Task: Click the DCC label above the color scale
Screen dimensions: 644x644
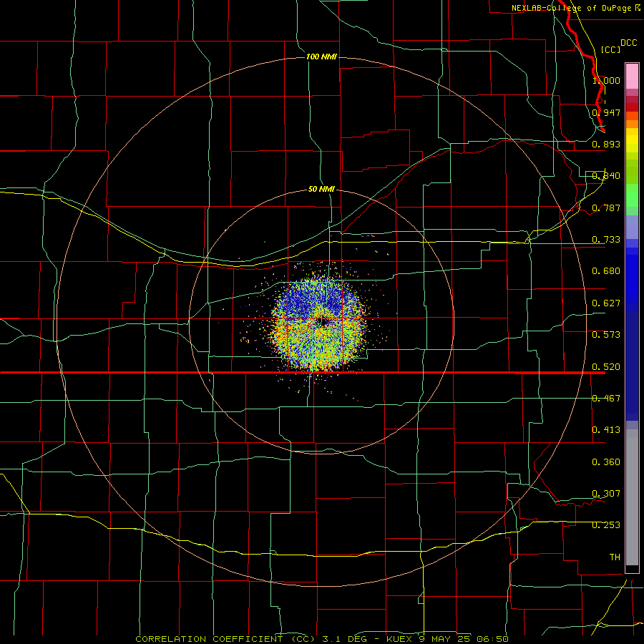Action: (628, 43)
